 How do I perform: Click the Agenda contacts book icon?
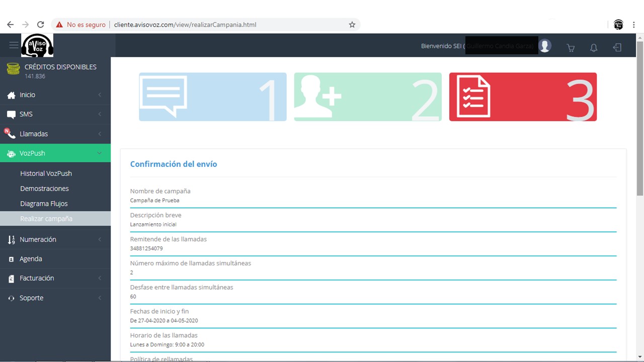(x=11, y=259)
